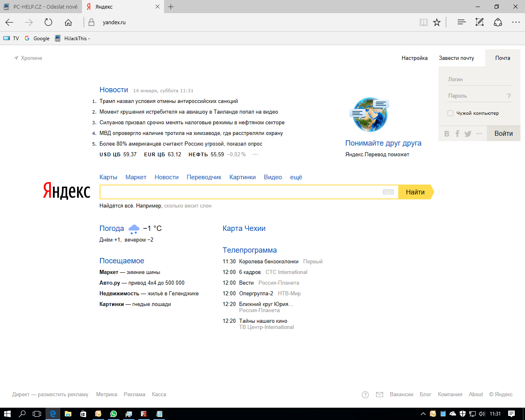
Task: Open the feedback envelope icon in the footer
Action: pyautogui.click(x=379, y=395)
